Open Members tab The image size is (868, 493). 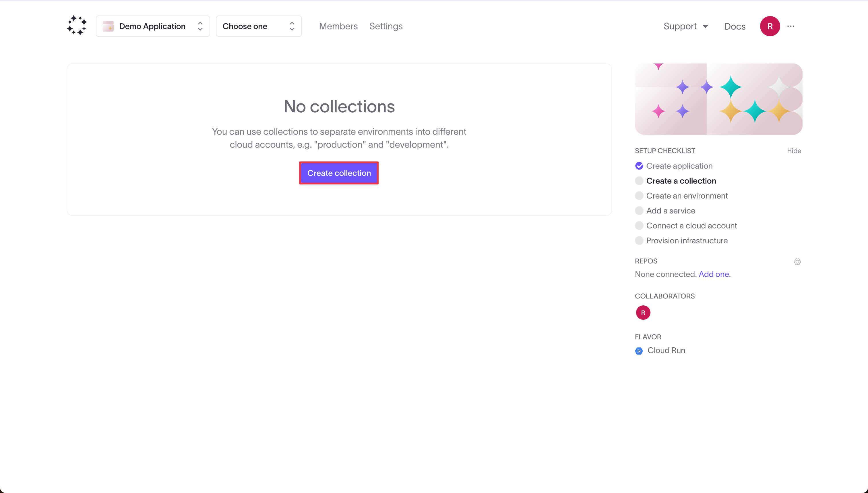tap(338, 26)
